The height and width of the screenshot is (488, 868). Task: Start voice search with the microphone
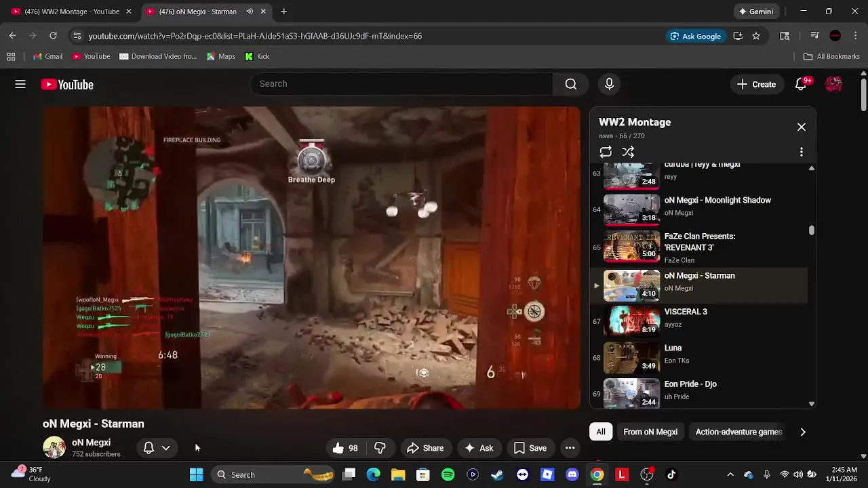point(609,84)
